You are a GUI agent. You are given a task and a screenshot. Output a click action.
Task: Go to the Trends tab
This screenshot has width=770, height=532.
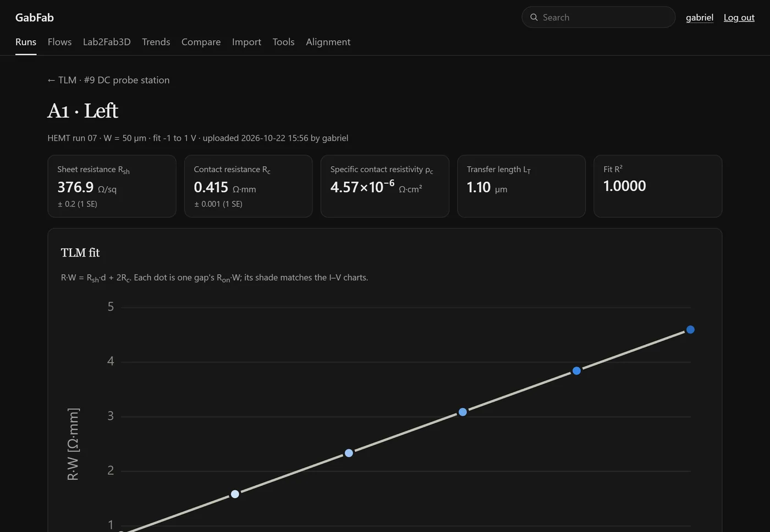click(156, 42)
